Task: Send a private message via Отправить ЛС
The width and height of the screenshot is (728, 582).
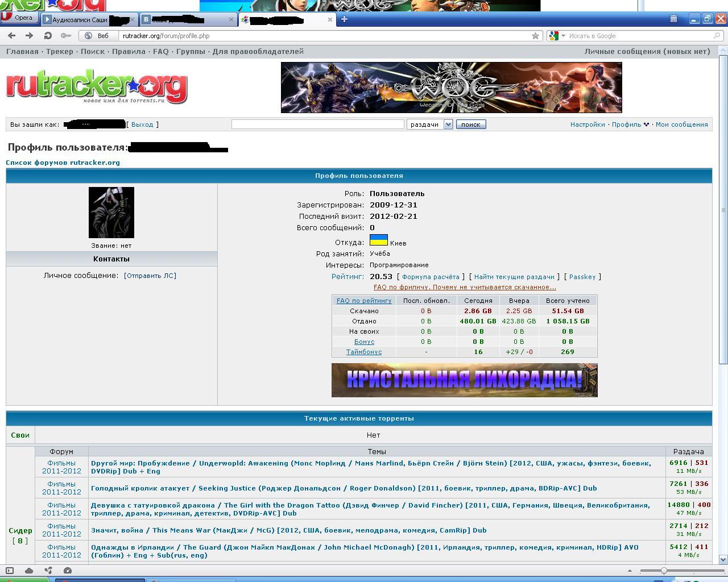Action: click(150, 276)
